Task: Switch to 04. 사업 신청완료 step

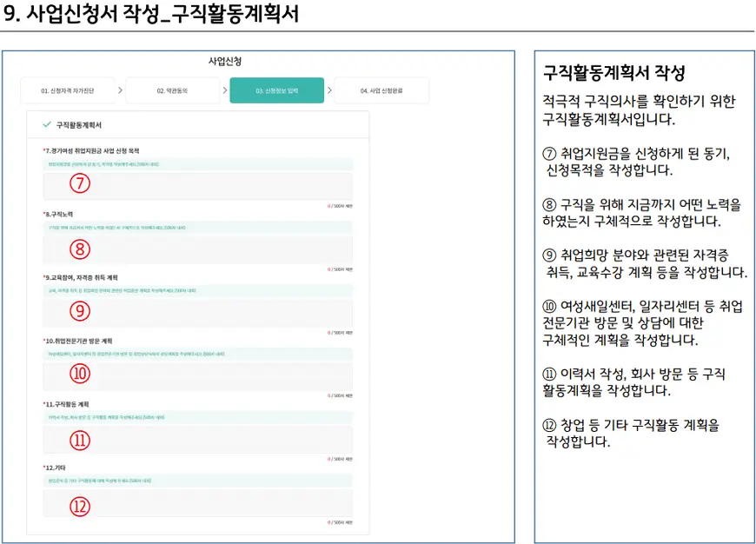Action: (x=381, y=90)
